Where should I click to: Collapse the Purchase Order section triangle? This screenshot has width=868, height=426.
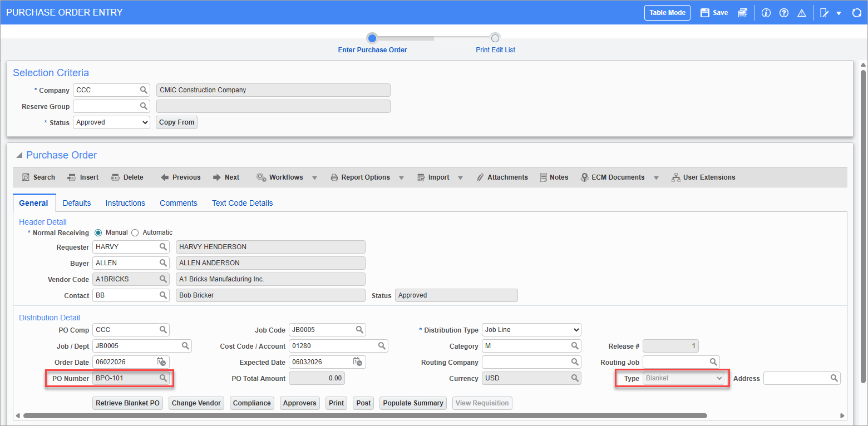click(19, 155)
